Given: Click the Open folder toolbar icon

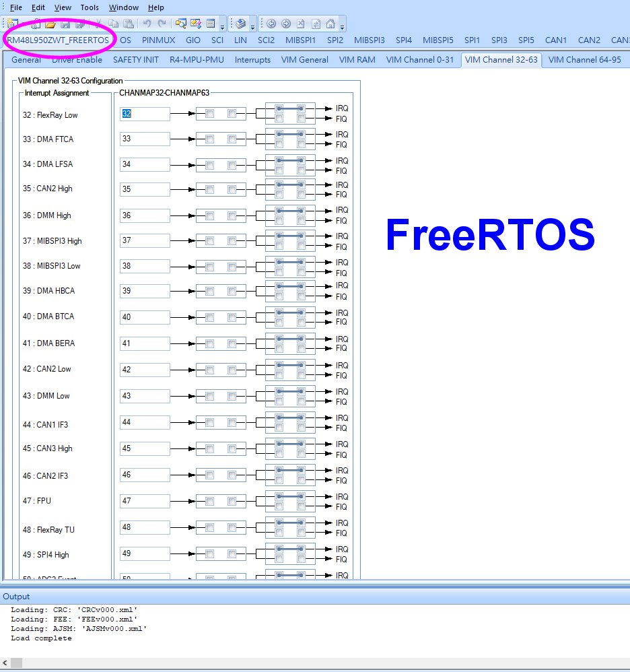Looking at the screenshot, I should click(x=50, y=24).
